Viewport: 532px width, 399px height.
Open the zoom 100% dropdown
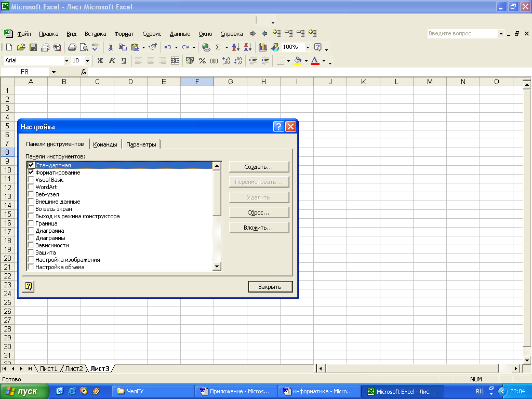(308, 47)
